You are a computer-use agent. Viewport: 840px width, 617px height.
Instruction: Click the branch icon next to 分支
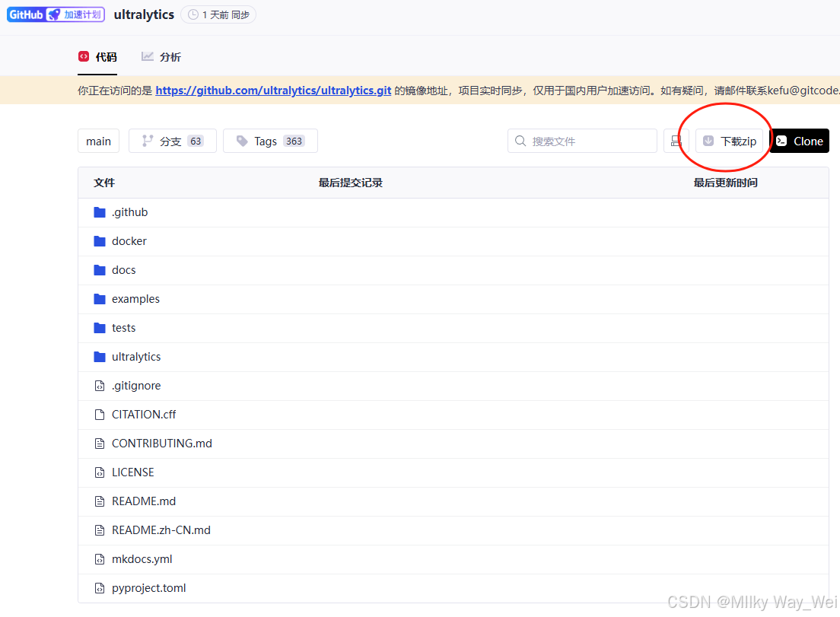[148, 141]
